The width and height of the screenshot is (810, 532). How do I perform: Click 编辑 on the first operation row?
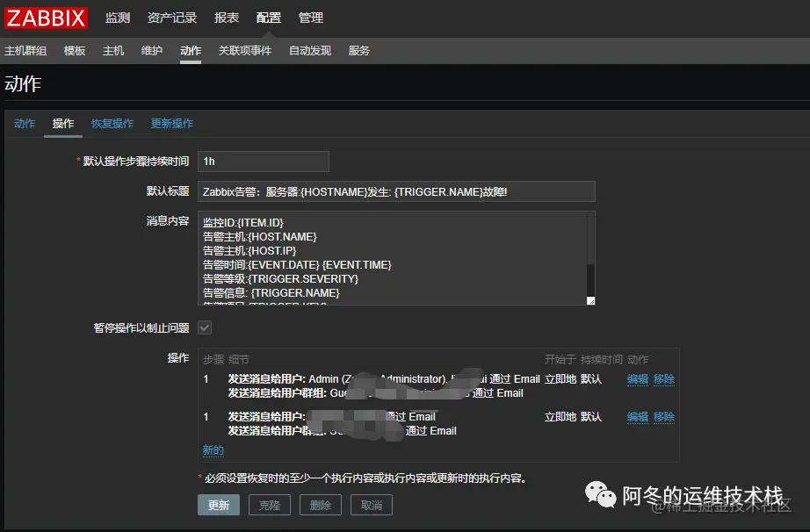click(636, 378)
